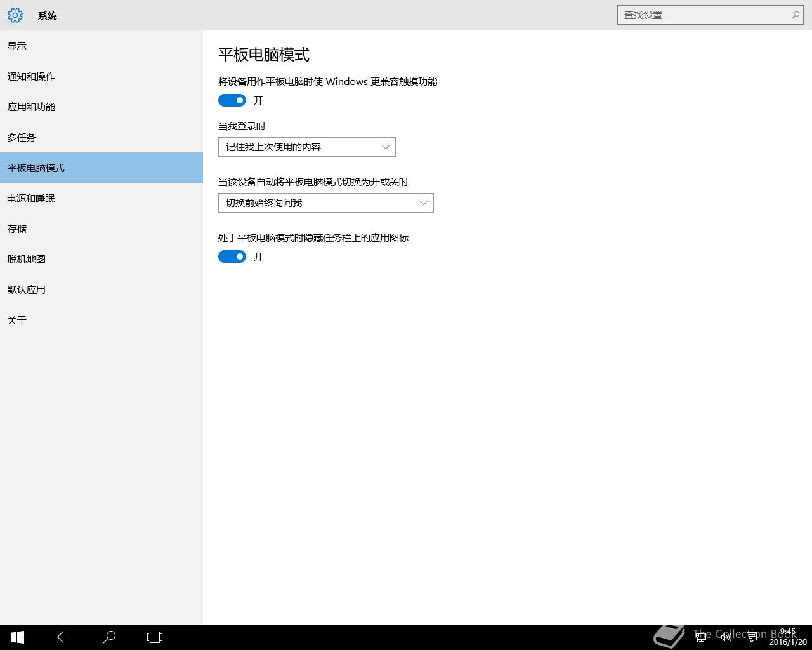Open the Action Center notification icon

(x=752, y=637)
